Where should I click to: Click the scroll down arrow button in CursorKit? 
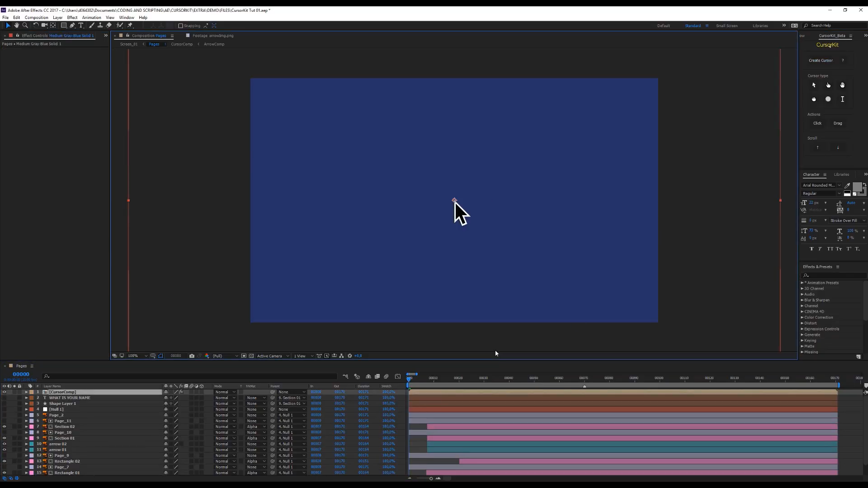click(x=838, y=147)
